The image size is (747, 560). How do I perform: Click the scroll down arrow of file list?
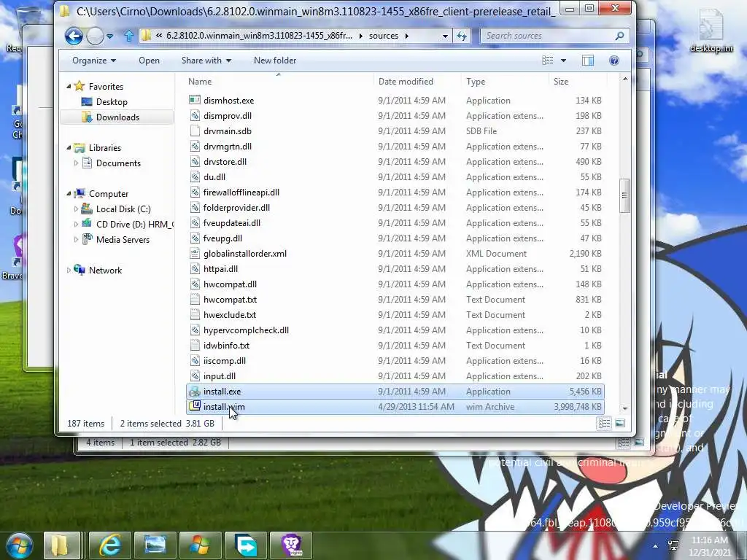click(625, 408)
